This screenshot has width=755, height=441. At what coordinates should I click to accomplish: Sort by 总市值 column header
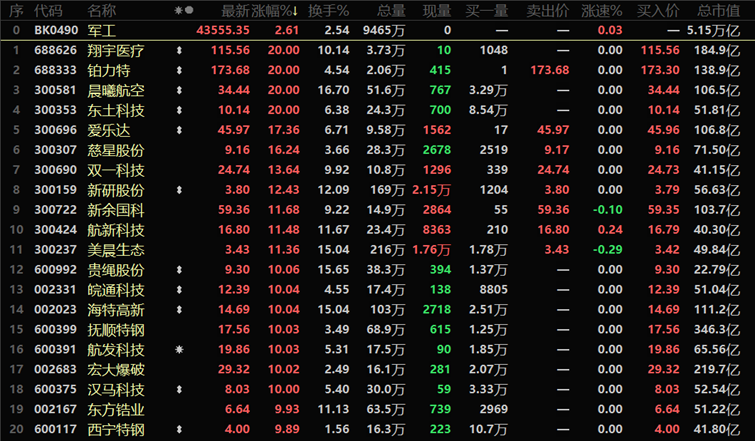click(x=718, y=11)
